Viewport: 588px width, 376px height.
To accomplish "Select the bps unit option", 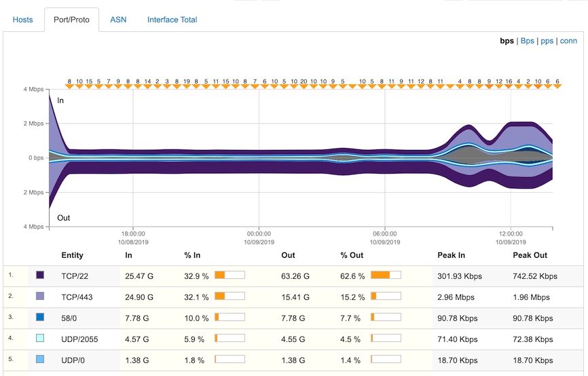I will [507, 41].
